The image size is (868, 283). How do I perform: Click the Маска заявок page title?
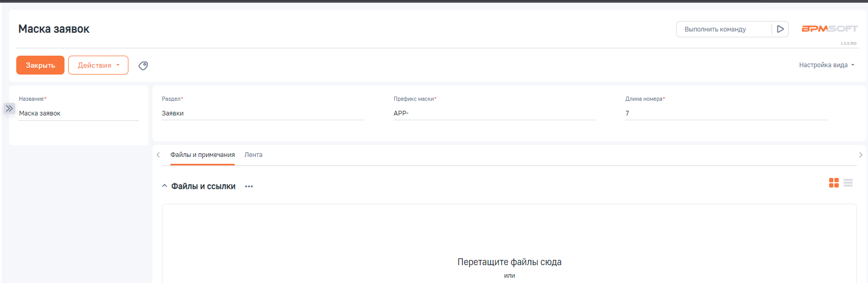coord(54,29)
